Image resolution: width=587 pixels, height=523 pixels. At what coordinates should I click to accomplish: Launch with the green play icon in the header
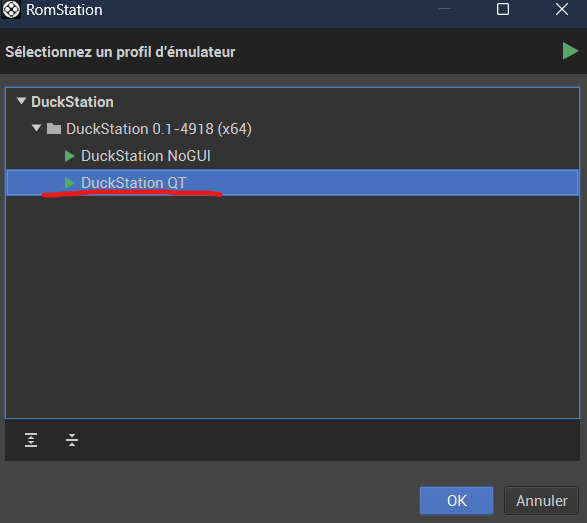point(570,51)
